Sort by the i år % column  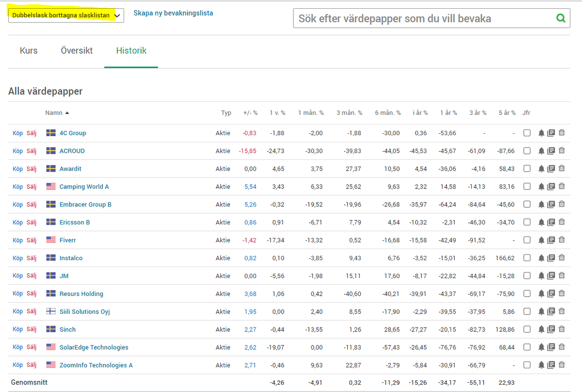pyautogui.click(x=420, y=113)
